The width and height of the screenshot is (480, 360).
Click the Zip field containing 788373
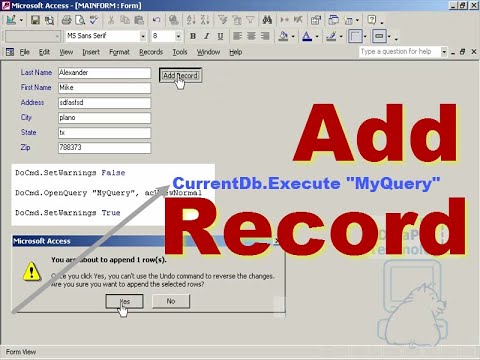[104, 148]
